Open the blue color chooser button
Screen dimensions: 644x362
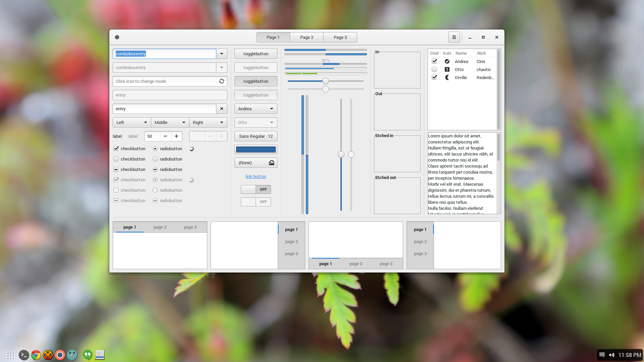click(256, 149)
